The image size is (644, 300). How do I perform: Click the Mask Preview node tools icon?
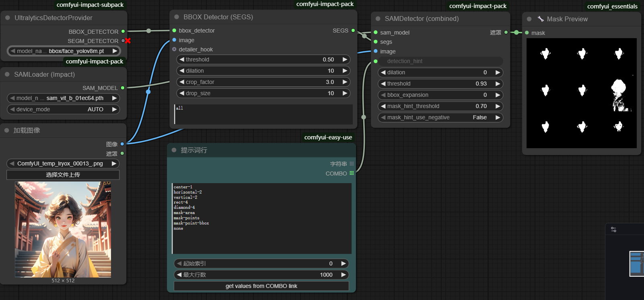coord(541,19)
